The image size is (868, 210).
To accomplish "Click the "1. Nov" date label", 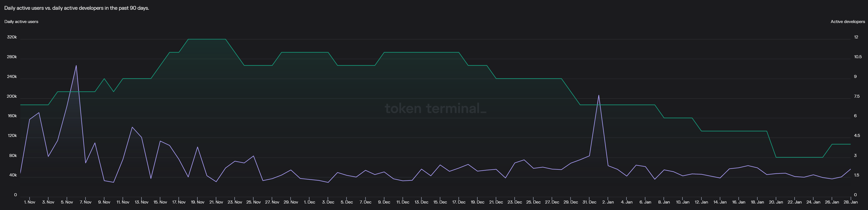I will pos(30,202).
